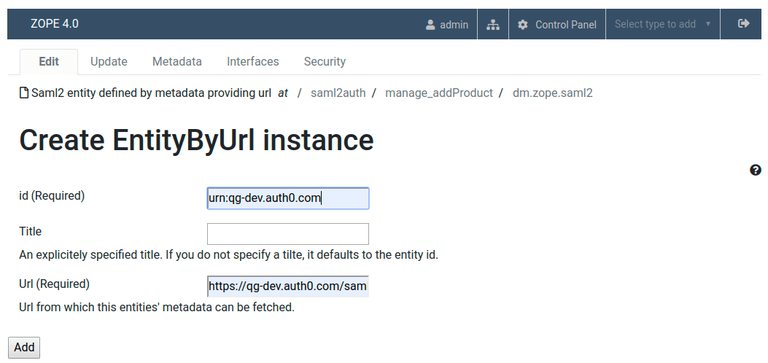Click text 'An explicitely specified title'
The height and width of the screenshot is (363, 768).
click(88, 255)
